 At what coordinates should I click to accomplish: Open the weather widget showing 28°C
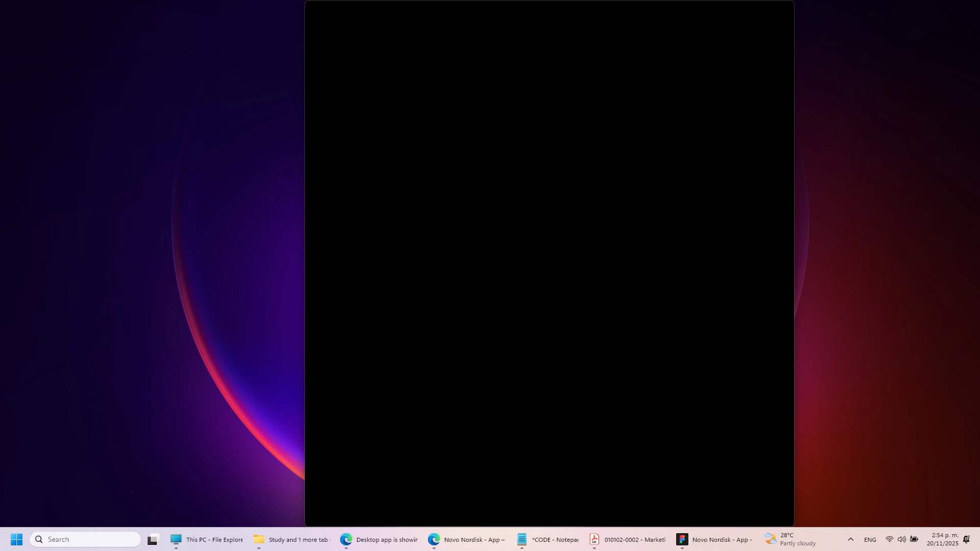[791, 539]
